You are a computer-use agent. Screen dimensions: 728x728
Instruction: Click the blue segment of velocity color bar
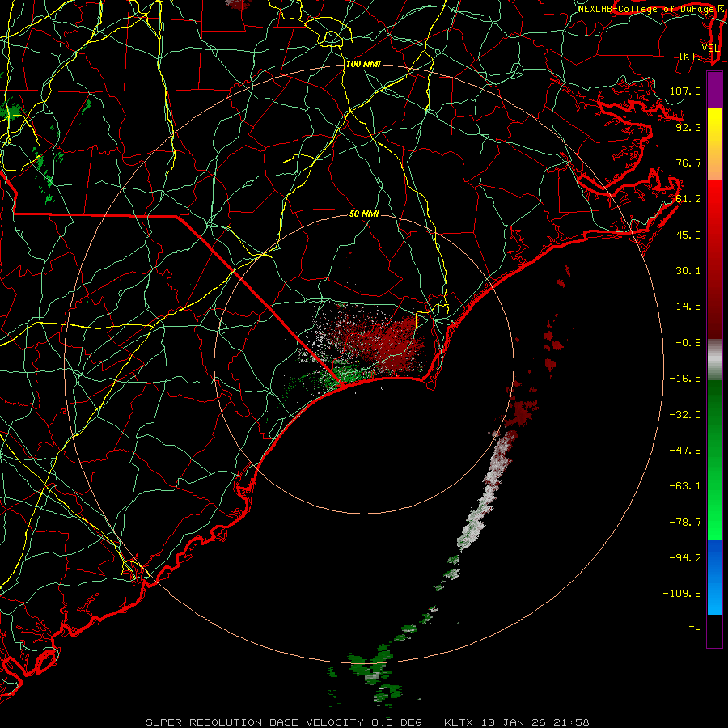coord(714,577)
